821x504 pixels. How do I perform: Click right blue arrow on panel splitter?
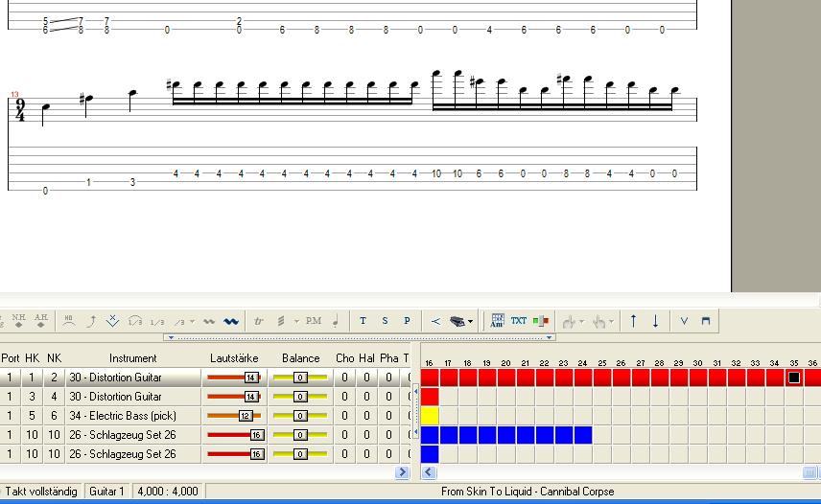549,337
